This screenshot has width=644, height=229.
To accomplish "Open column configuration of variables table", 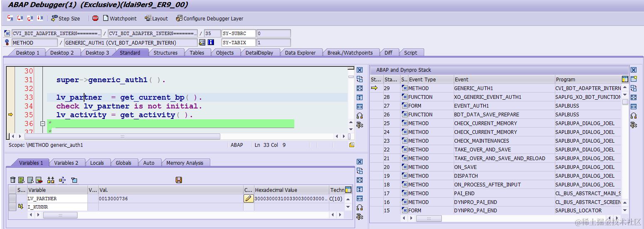I will [x=348, y=190].
